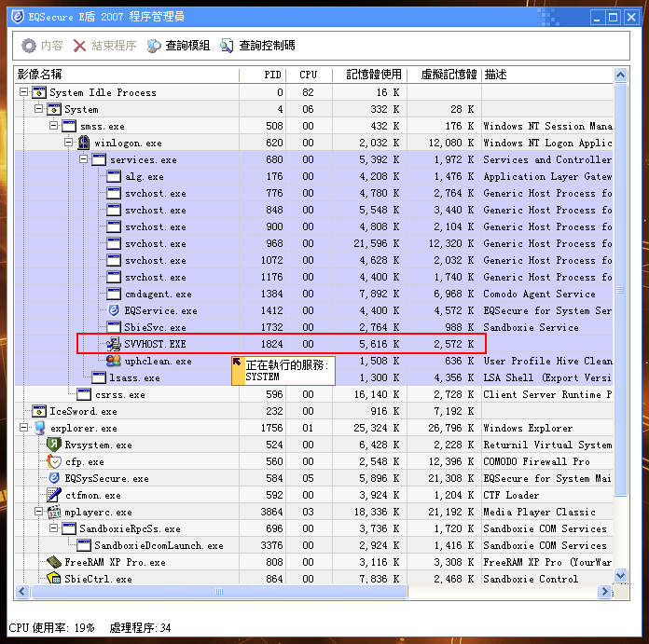
Task: Click the vertical scrollbar up arrow
Action: coord(620,75)
